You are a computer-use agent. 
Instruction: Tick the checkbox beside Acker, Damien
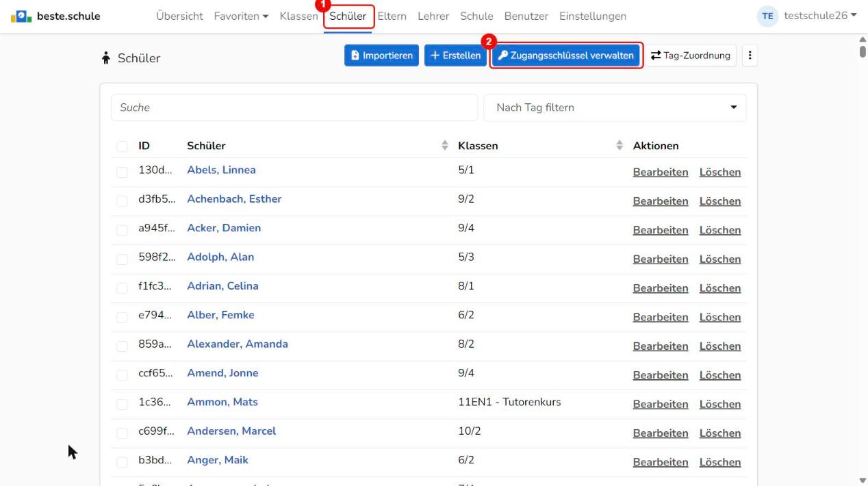click(x=122, y=231)
